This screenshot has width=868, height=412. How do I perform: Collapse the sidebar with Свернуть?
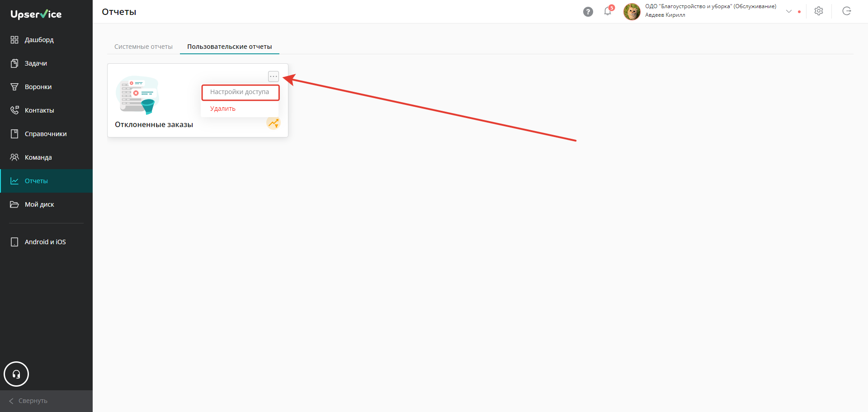point(46,401)
